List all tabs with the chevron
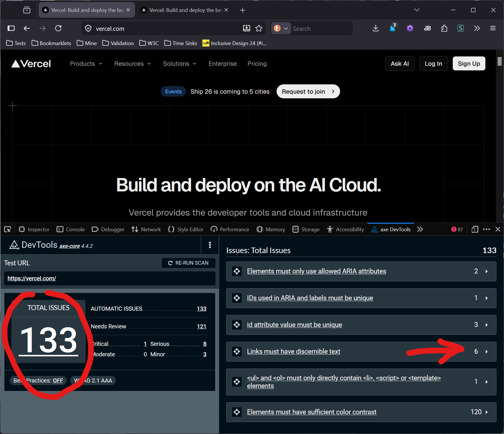 point(417,10)
